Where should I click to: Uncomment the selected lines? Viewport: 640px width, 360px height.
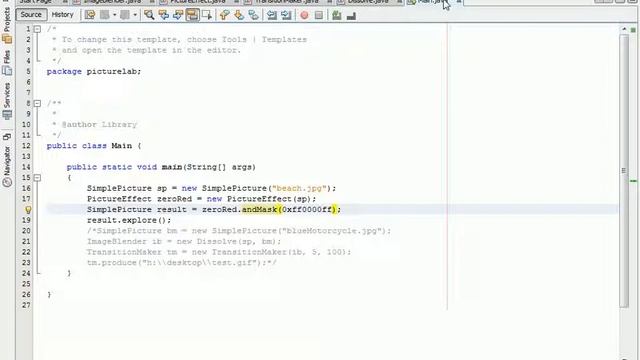tap(351, 16)
